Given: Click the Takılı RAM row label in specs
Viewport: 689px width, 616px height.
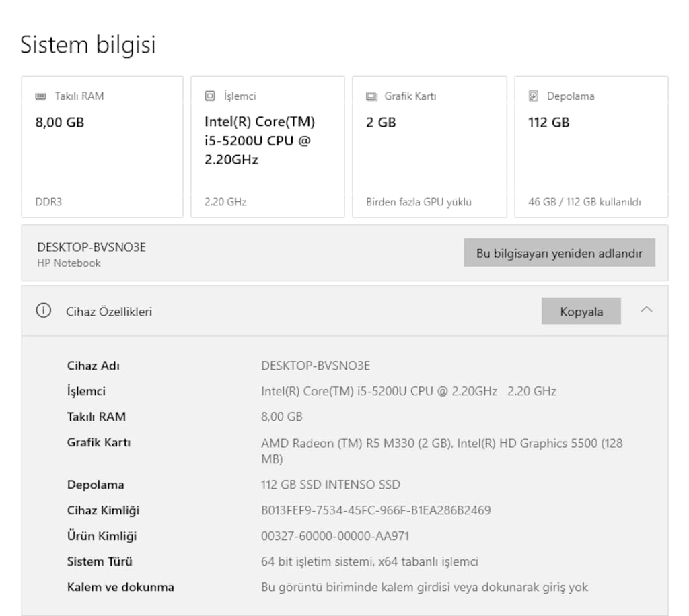Looking at the screenshot, I should [96, 417].
